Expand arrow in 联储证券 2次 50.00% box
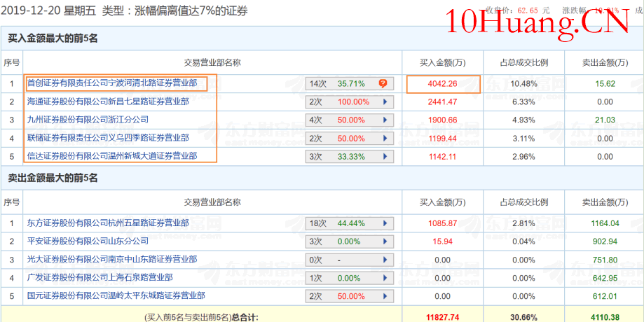The width and height of the screenshot is (644, 322). pos(385,138)
